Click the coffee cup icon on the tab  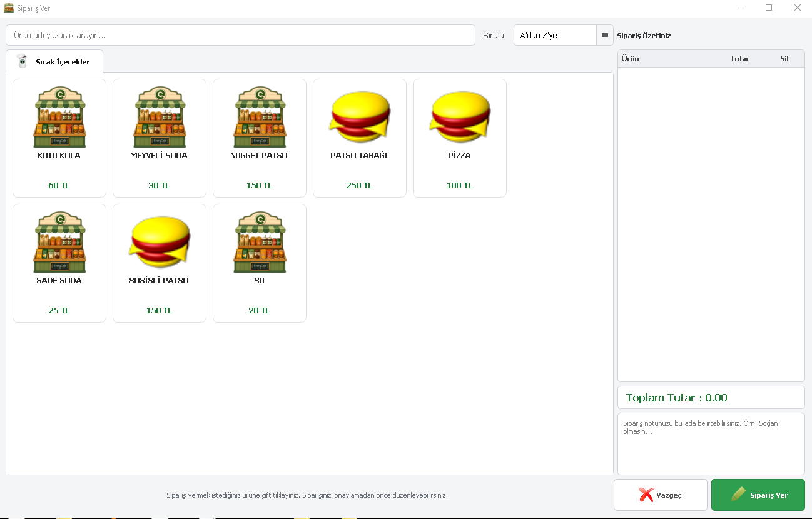pyautogui.click(x=22, y=61)
